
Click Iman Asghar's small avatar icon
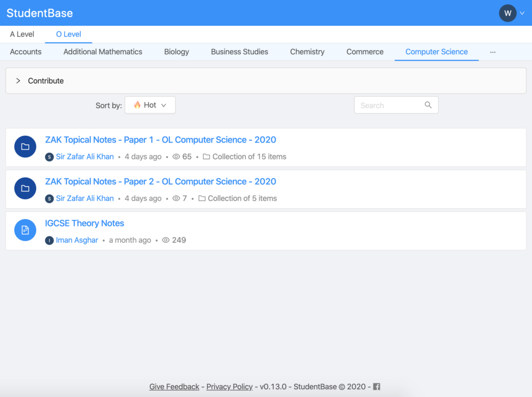coord(50,241)
